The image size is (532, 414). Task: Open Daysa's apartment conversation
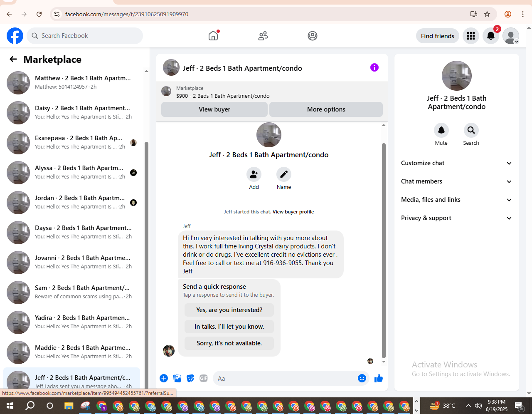pyautogui.click(x=71, y=232)
